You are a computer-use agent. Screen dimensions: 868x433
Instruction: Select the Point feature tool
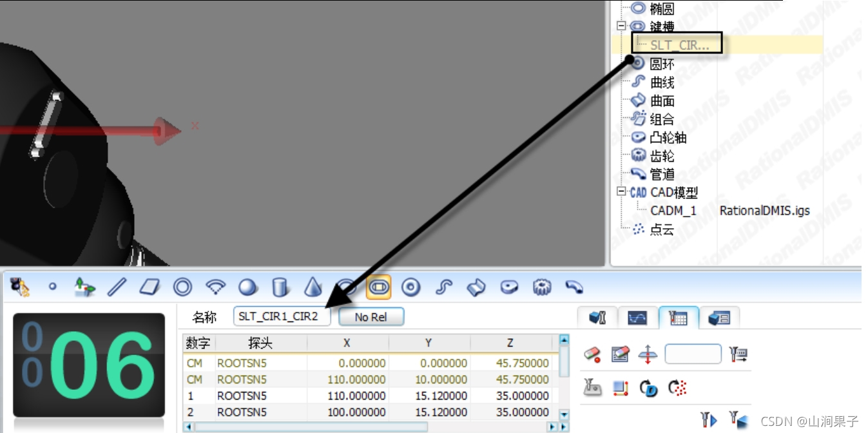coord(53,287)
